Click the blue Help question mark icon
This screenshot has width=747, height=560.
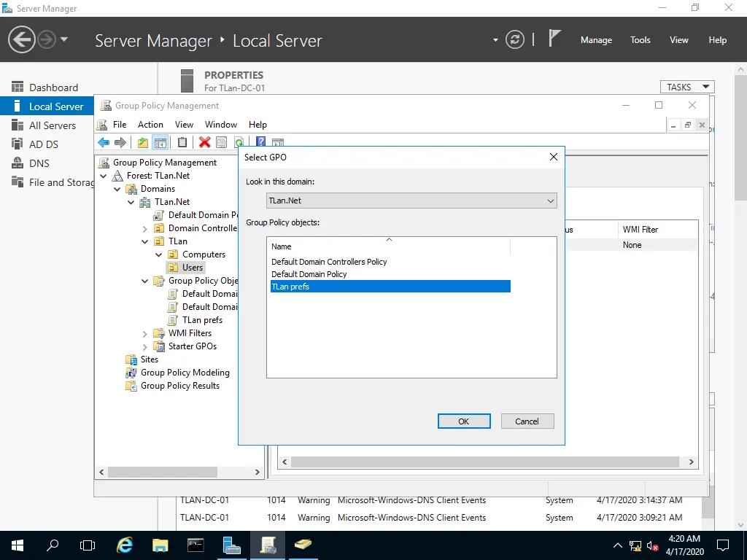pyautogui.click(x=260, y=142)
